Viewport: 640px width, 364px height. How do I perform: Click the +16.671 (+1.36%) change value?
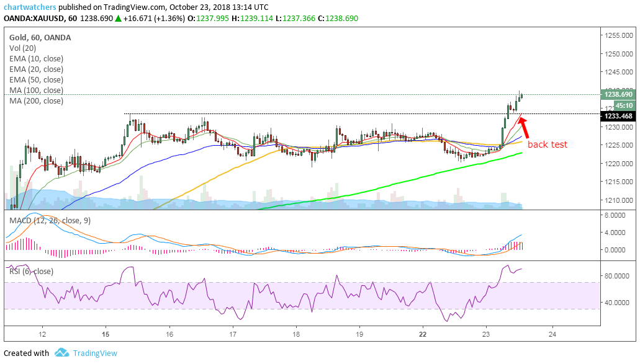click(x=154, y=19)
